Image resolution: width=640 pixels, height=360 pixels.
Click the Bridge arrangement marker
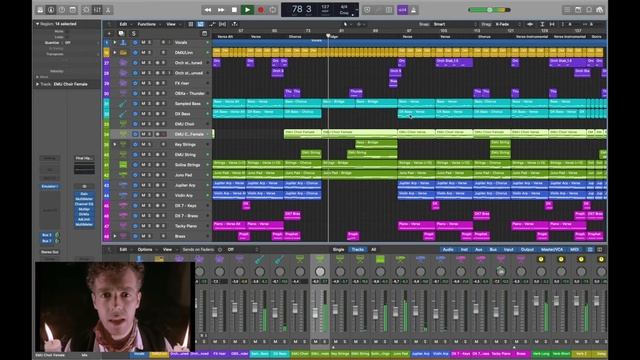333,37
